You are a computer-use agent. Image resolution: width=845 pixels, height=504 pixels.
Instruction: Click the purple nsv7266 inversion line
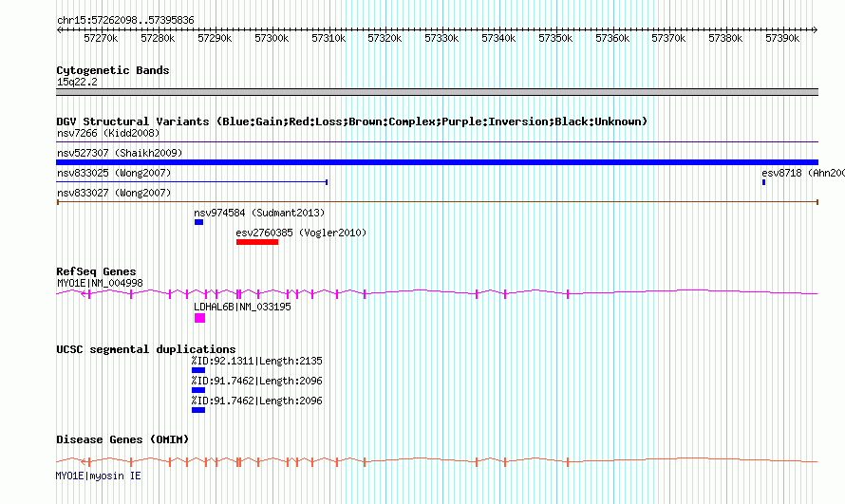[437, 142]
